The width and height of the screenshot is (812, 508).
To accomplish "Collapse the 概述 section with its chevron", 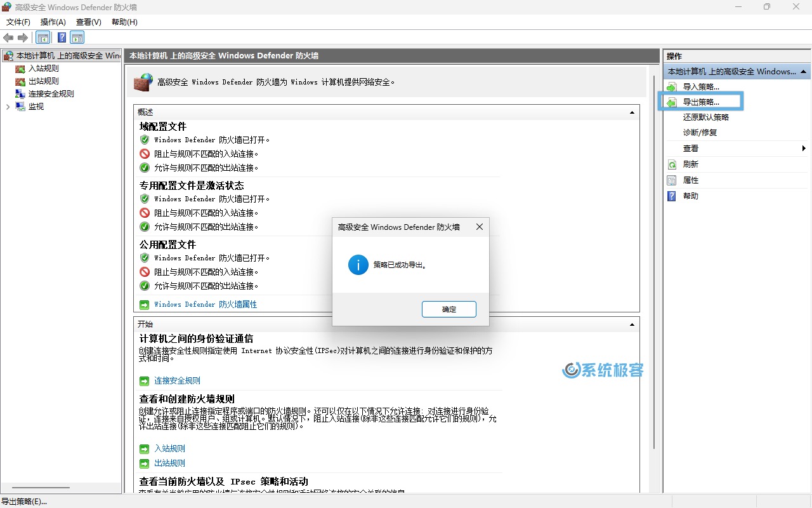I will [x=632, y=112].
